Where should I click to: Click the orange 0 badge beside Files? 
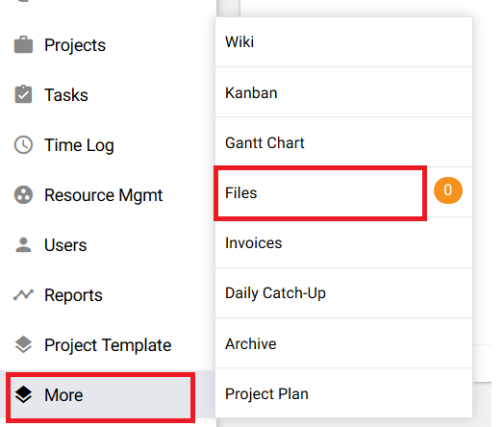coord(448,190)
